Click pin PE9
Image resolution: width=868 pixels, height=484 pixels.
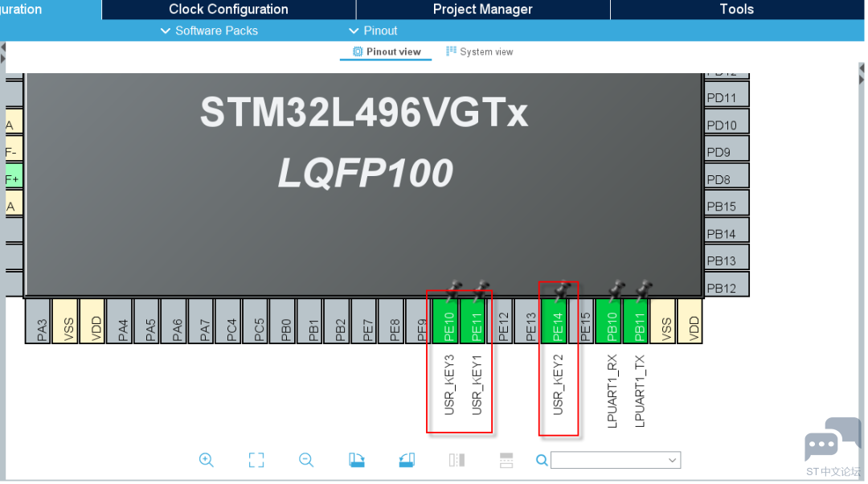419,321
